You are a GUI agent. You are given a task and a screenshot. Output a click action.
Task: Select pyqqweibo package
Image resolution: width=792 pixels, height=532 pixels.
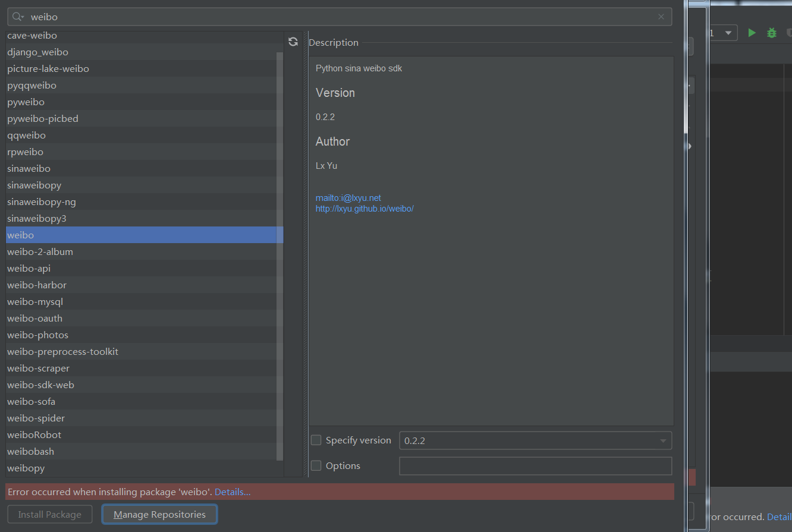(x=144, y=85)
